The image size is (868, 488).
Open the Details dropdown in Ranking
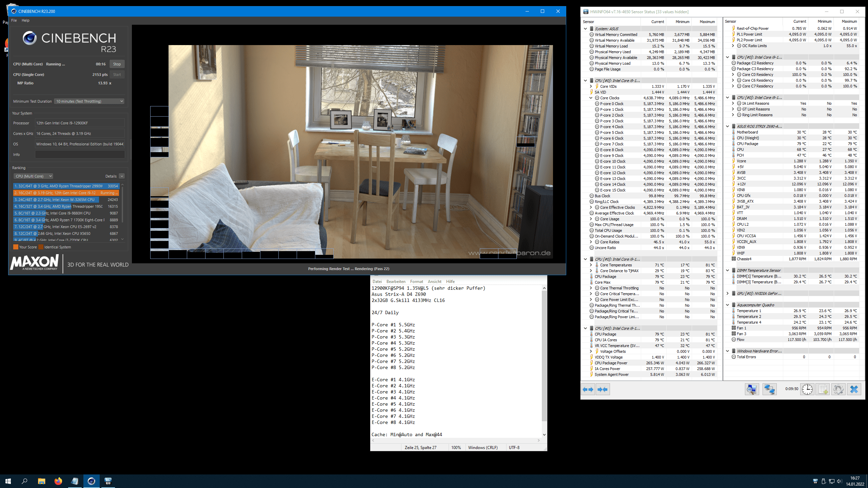(x=122, y=176)
